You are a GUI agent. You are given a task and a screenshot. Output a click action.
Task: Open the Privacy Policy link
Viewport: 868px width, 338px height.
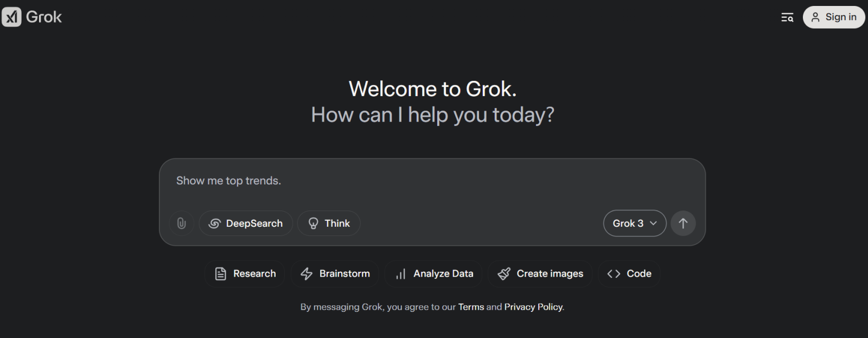(x=533, y=307)
